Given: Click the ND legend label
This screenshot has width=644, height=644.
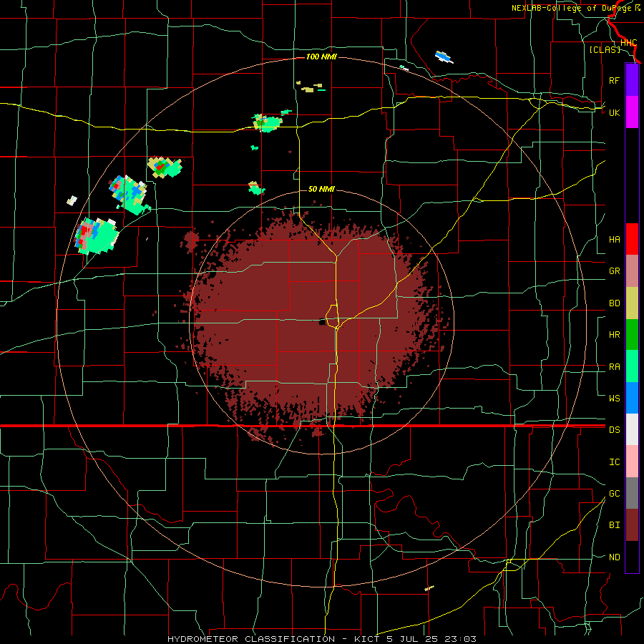Looking at the screenshot, I should coord(614,557).
